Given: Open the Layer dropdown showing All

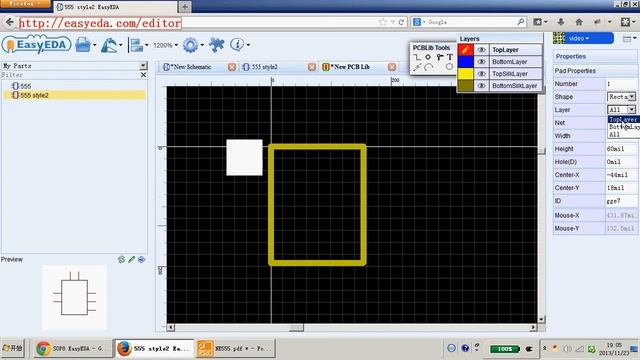Looking at the screenshot, I should click(631, 109).
